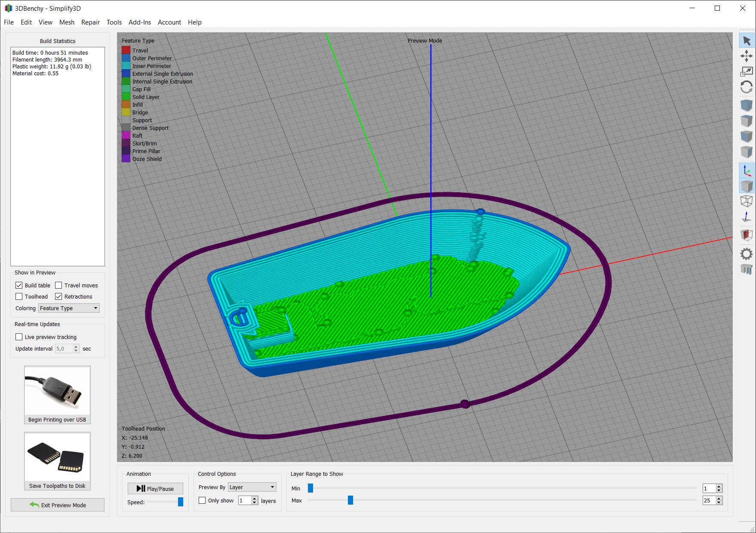Click the Max layer number field
The width and height of the screenshot is (756, 533).
click(x=709, y=500)
